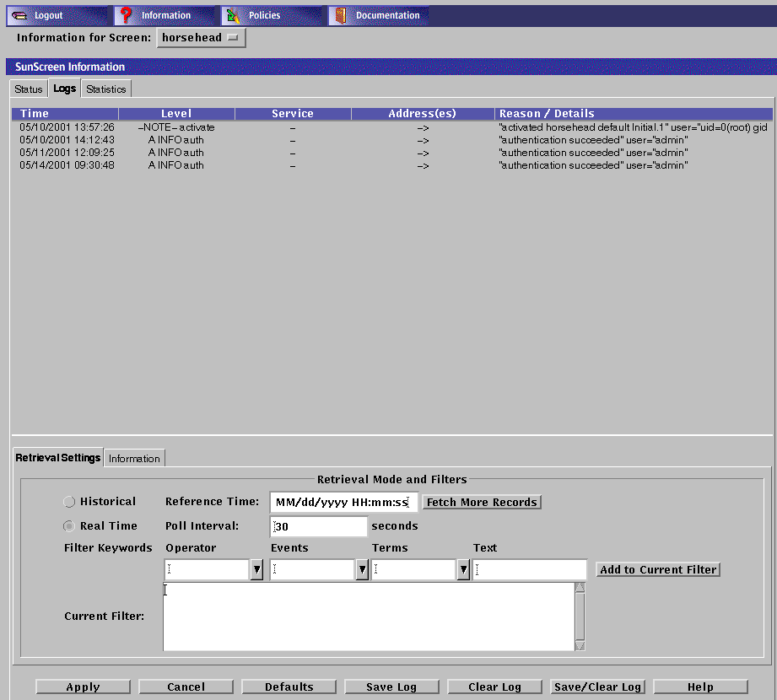This screenshot has width=777, height=700.
Task: Click the Service column header
Action: 293,114
